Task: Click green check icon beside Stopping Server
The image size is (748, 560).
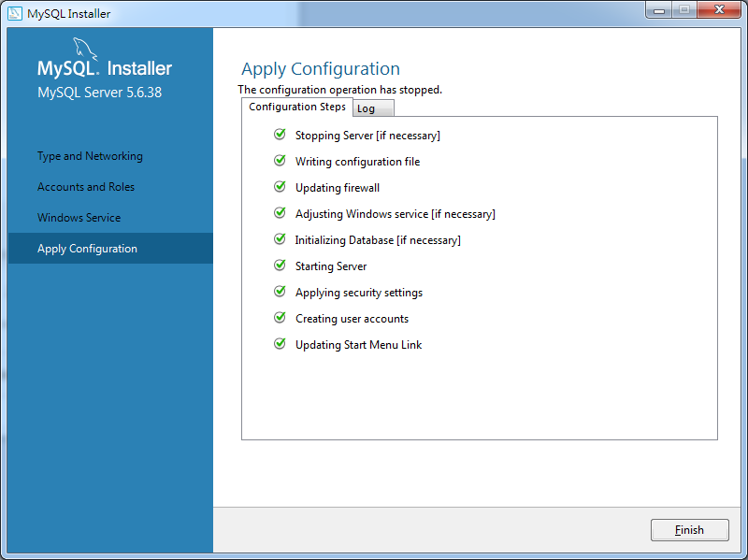Action: pyautogui.click(x=280, y=135)
